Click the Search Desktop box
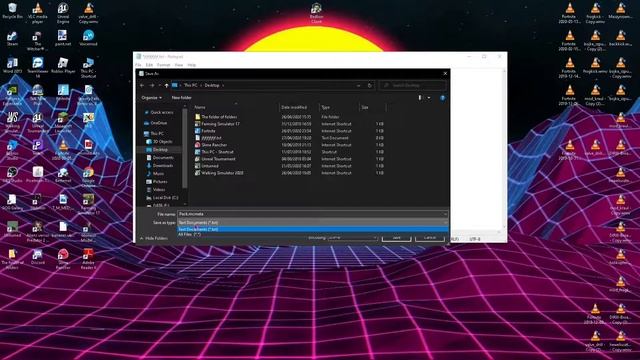 point(413,85)
